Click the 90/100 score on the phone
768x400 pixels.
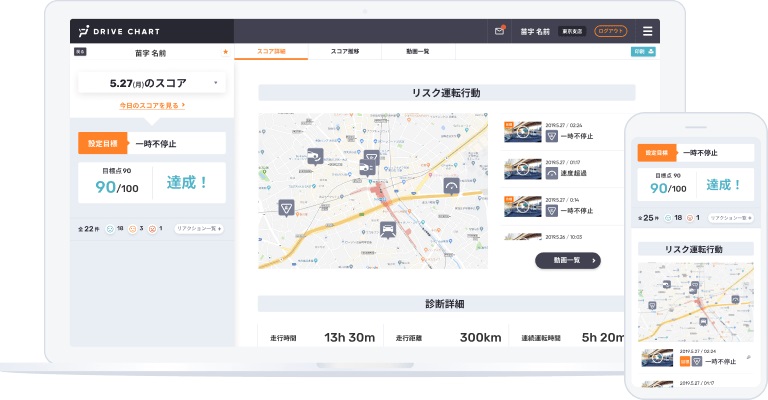pyautogui.click(x=669, y=188)
